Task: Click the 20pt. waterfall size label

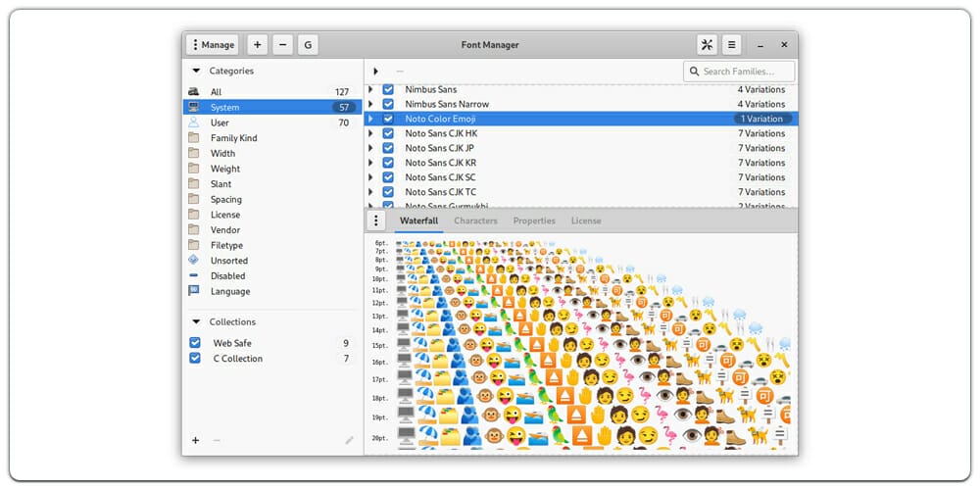Action: click(380, 437)
